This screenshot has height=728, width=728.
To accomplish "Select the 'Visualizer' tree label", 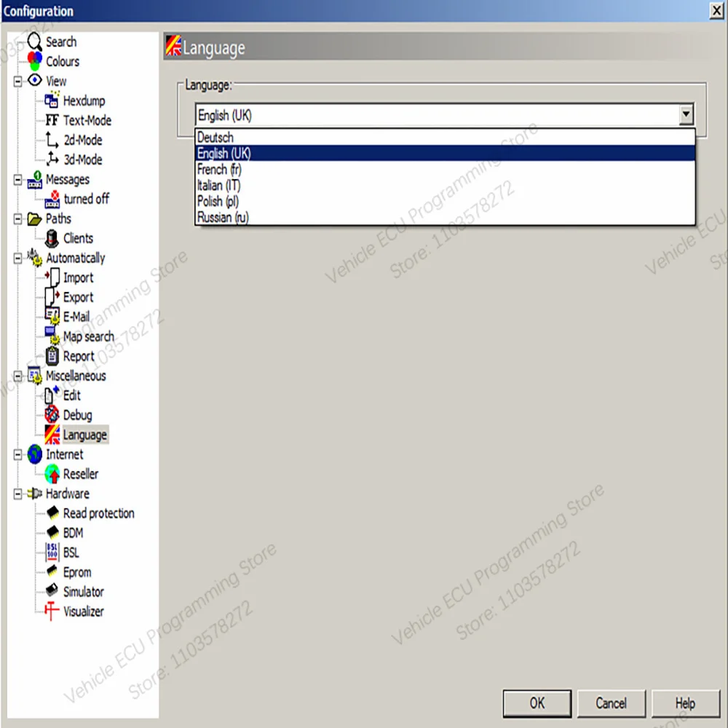I will [84, 611].
